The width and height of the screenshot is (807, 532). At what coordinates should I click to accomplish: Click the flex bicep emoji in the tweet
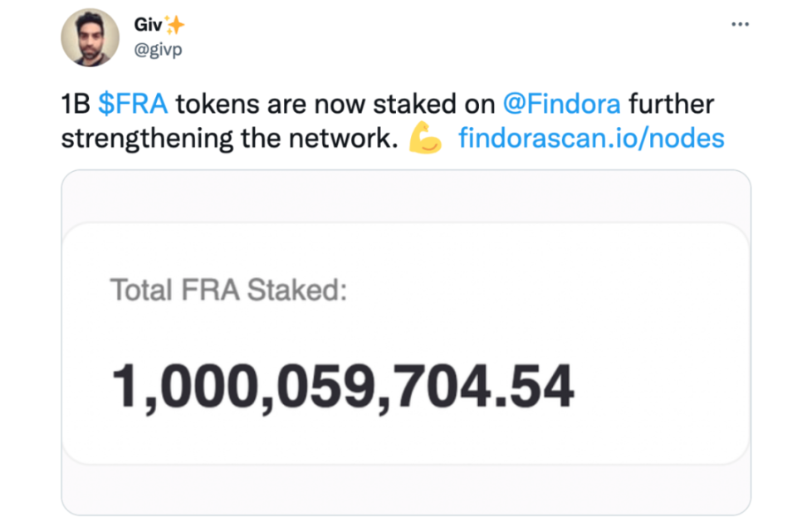[x=423, y=139]
